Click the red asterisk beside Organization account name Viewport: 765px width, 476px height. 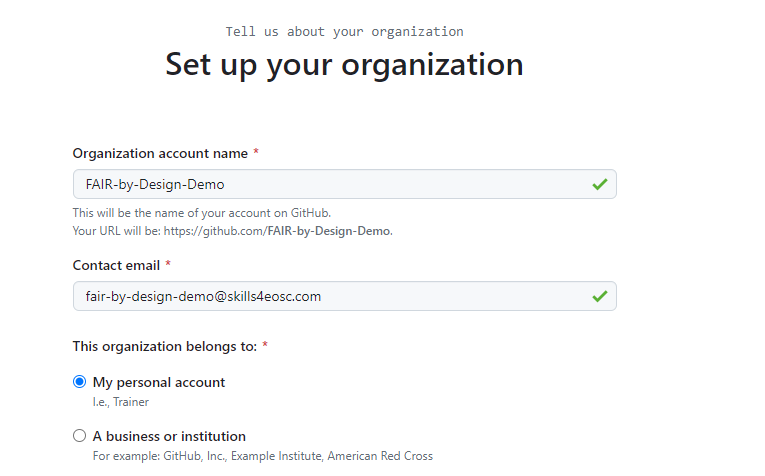point(256,153)
